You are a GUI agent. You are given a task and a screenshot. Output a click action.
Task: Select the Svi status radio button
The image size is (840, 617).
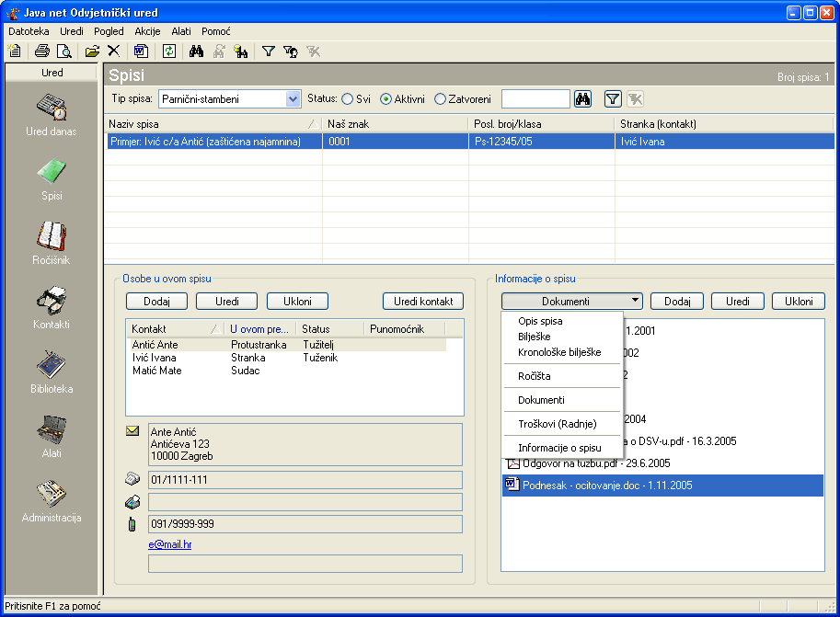point(348,99)
